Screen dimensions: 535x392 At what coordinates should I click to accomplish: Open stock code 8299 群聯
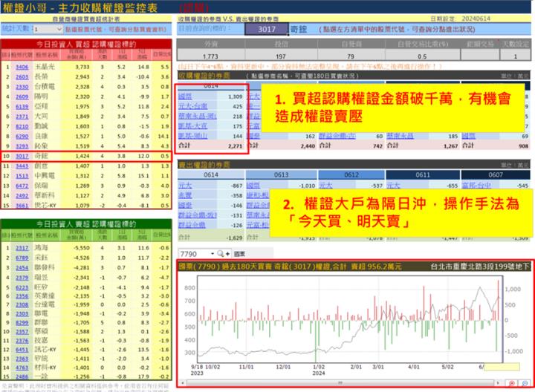click(x=22, y=322)
